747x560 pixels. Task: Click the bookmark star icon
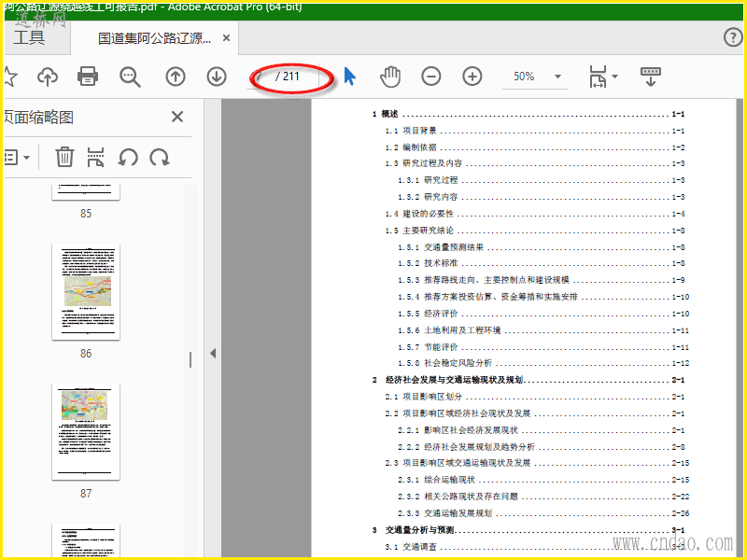click(10, 77)
